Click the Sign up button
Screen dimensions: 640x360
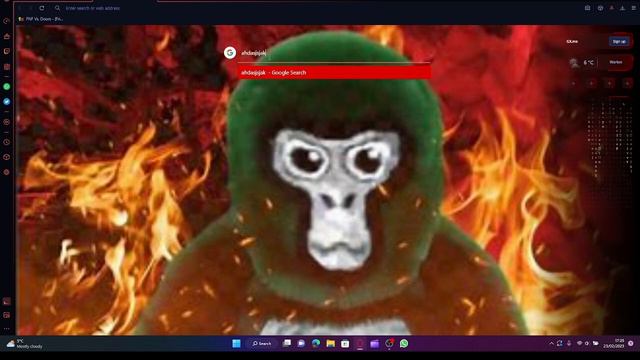point(619,41)
